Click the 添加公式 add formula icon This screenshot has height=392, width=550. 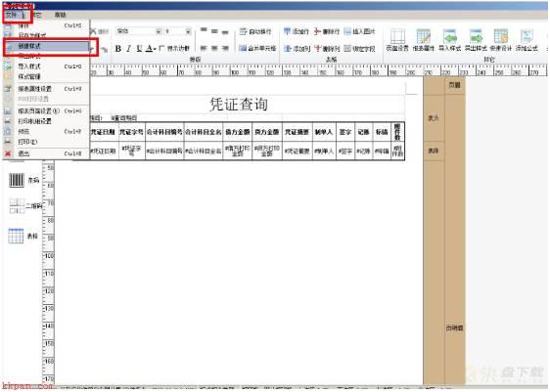pos(527,40)
